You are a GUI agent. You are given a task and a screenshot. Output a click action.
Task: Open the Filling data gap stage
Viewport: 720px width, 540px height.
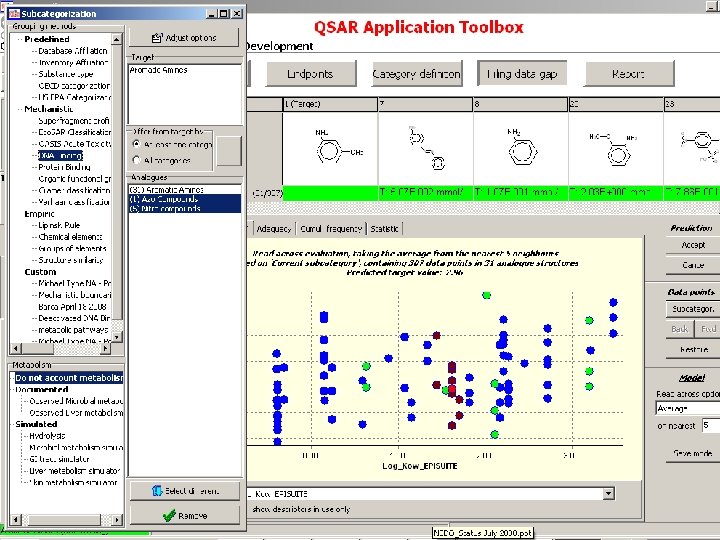[522, 73]
